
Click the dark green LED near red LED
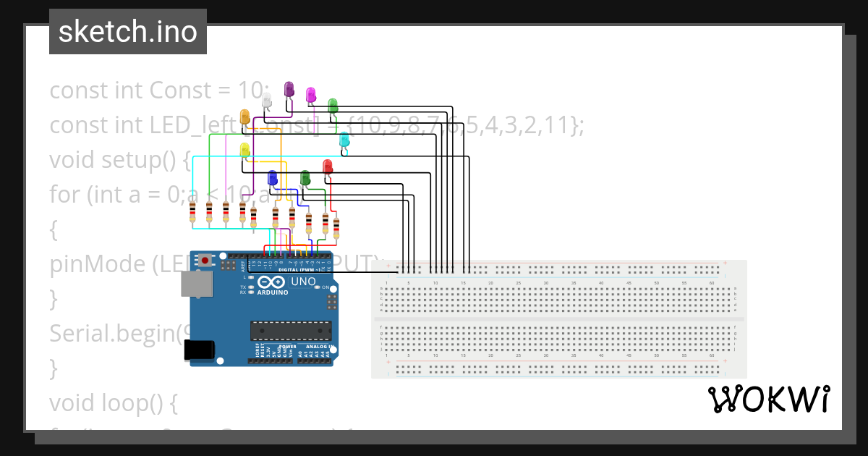[305, 178]
